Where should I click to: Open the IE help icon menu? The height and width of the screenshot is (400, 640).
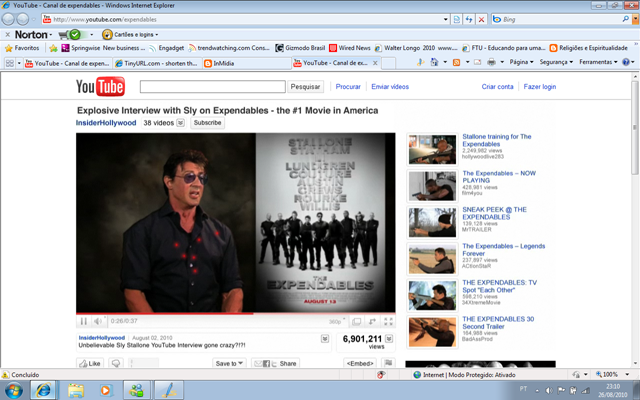coord(628,62)
